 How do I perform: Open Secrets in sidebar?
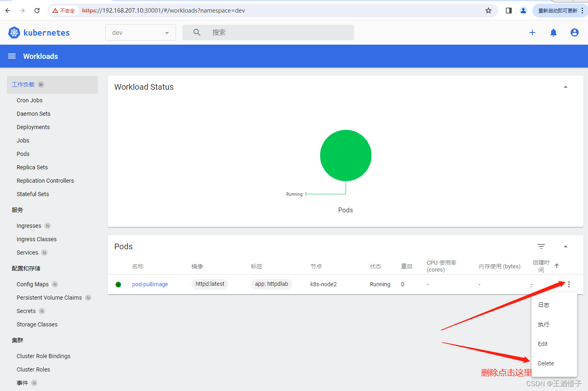26,311
